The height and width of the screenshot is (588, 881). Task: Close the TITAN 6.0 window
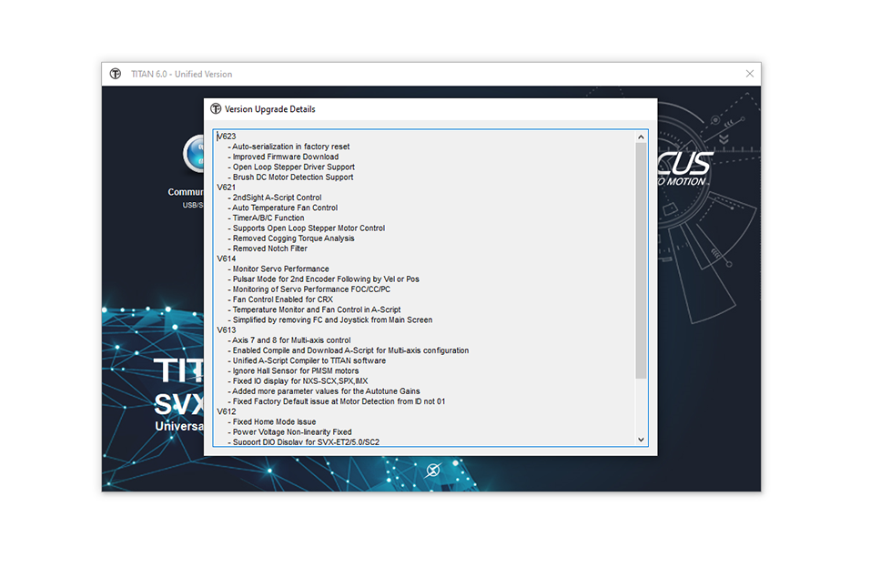coord(750,74)
